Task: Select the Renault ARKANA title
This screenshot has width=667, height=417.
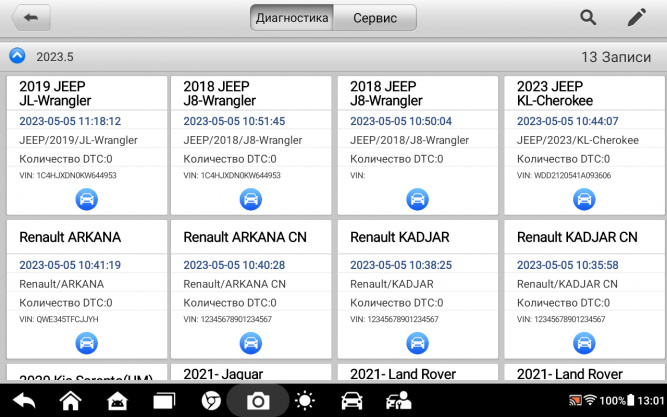Action: point(70,237)
